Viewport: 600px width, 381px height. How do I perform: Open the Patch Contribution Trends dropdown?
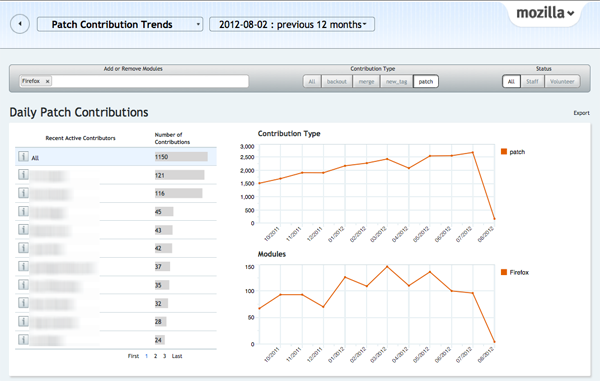pos(120,24)
